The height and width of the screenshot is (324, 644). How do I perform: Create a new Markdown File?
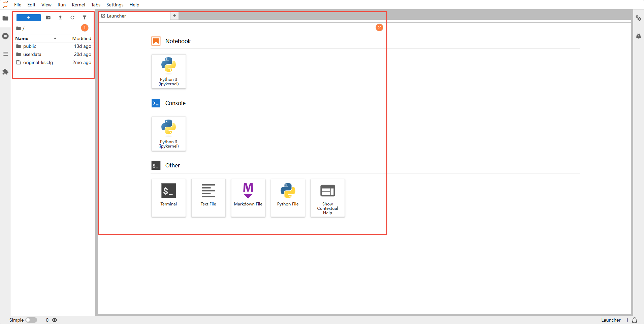[248, 198]
